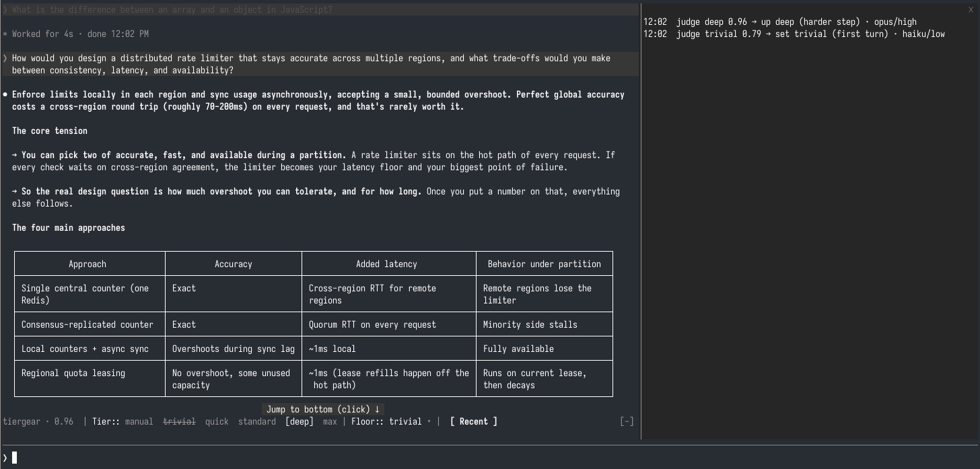This screenshot has height=469, width=980.
Task: Click 'Regional quota leasing' cell
Action: click(x=90, y=379)
